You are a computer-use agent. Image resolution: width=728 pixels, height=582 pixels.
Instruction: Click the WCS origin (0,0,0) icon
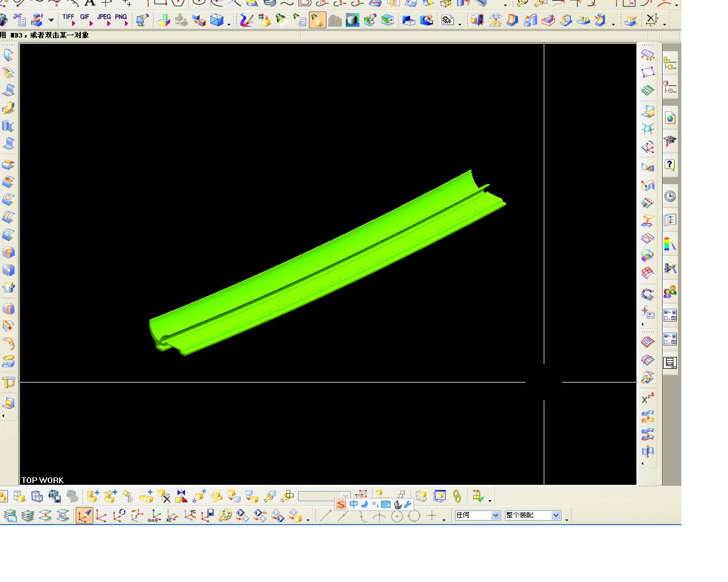(x=154, y=516)
